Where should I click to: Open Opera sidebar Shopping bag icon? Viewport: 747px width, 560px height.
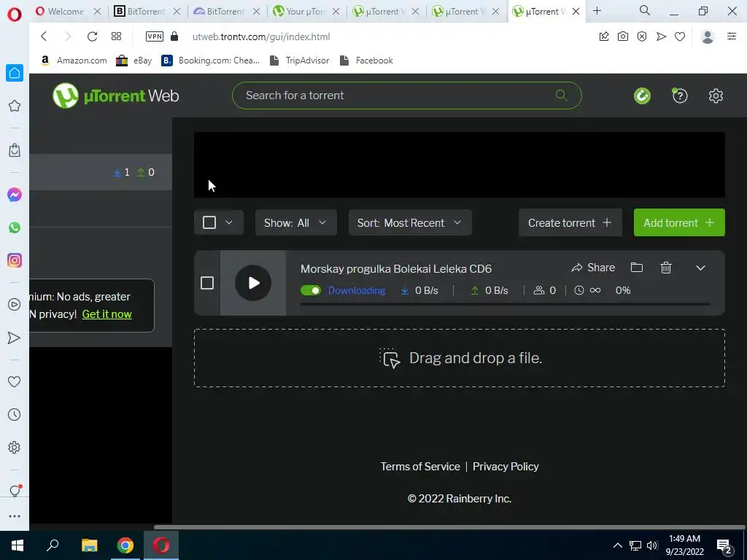(x=15, y=150)
